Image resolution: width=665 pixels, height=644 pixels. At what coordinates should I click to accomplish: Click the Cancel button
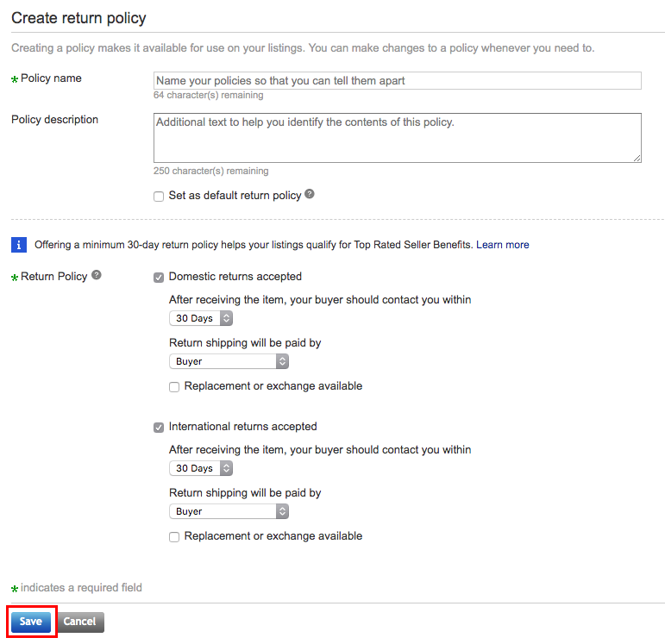79,622
